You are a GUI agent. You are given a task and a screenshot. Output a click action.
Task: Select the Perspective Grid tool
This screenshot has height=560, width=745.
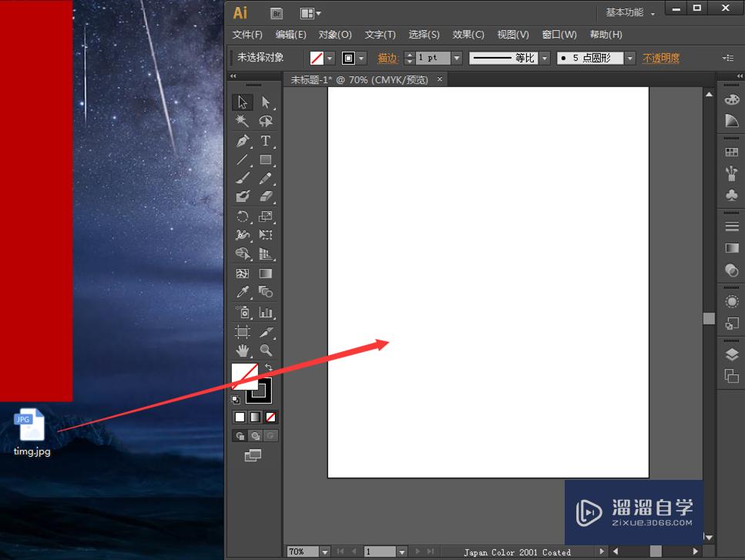[x=266, y=253]
